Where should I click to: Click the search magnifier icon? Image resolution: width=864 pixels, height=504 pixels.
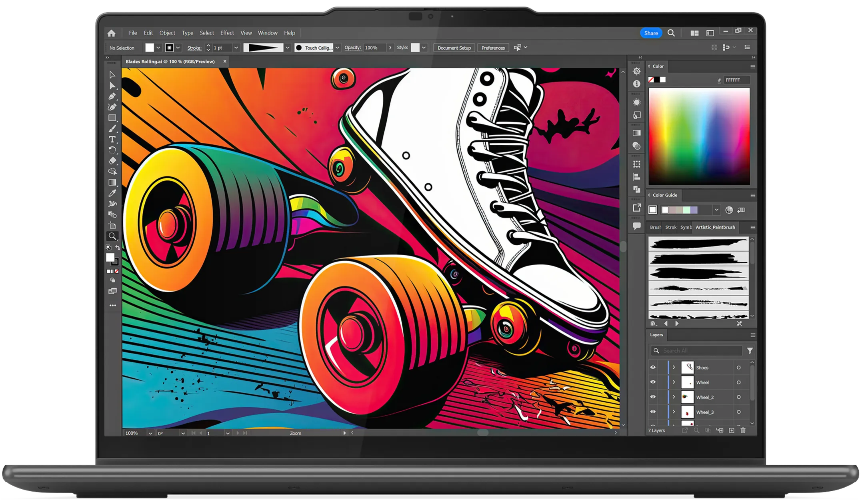(x=671, y=33)
